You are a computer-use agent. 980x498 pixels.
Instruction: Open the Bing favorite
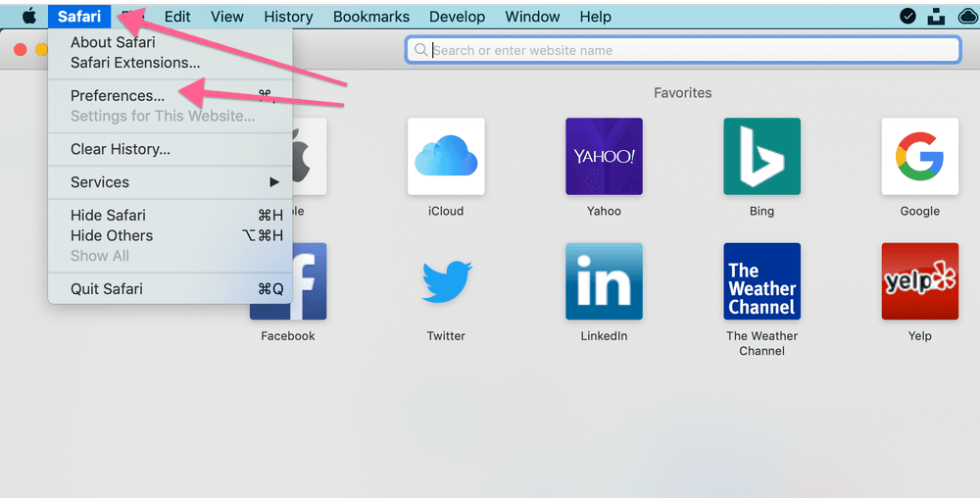761,156
